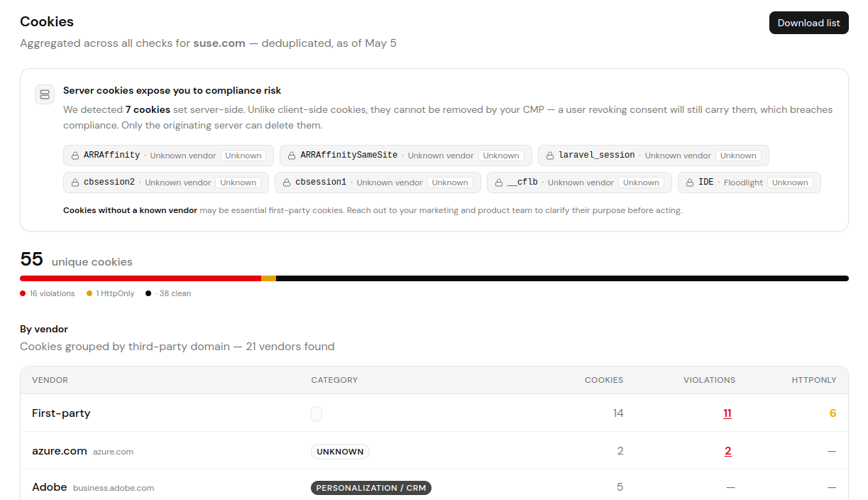Click lock icon on __cflb chip
Image resolution: width=868 pixels, height=500 pixels.
tap(498, 183)
